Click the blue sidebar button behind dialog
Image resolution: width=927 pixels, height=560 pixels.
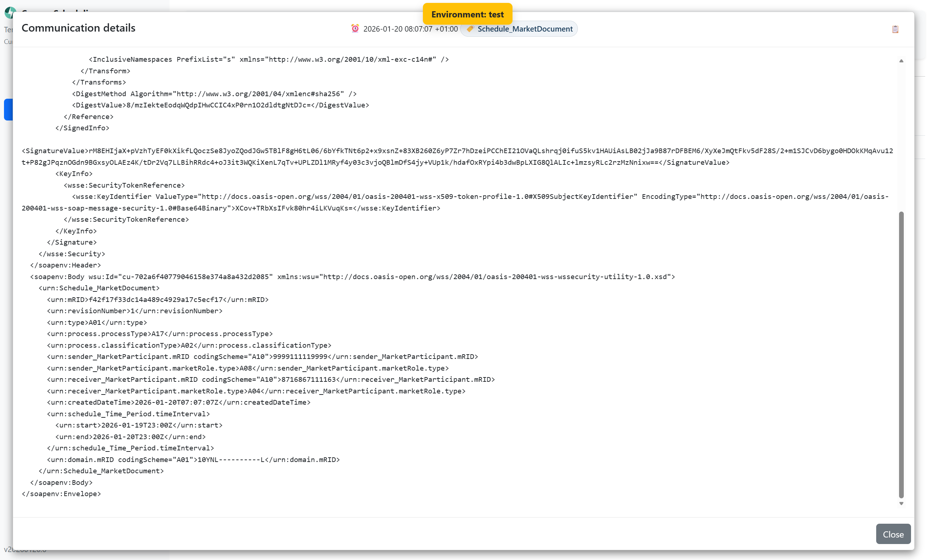pos(8,110)
